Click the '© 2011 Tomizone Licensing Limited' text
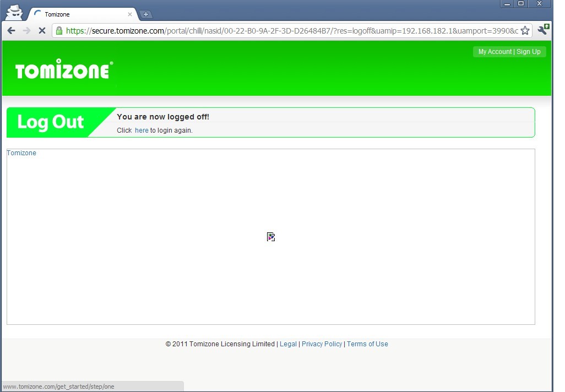 tap(220, 344)
